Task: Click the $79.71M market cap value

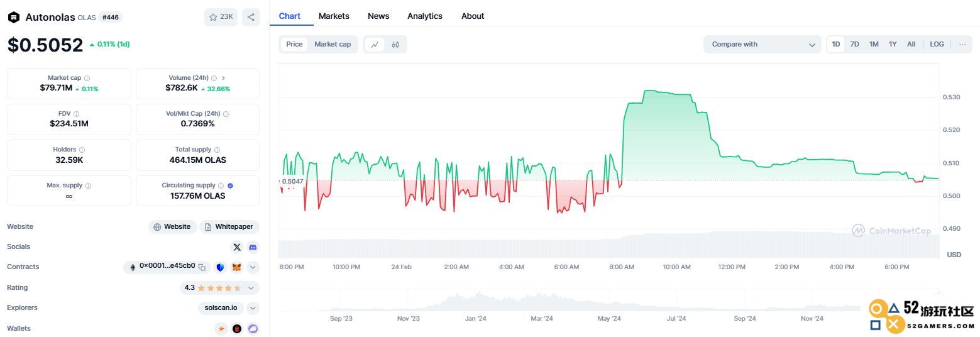Action: 56,88
